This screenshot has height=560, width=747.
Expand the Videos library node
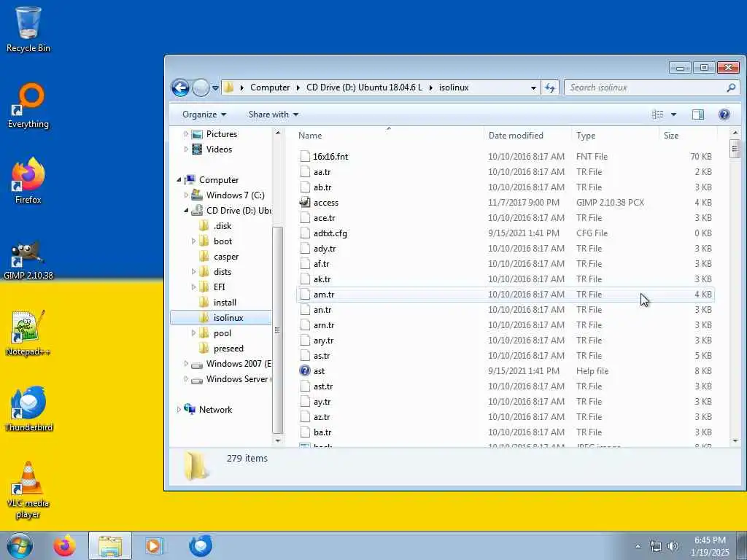coord(186,149)
